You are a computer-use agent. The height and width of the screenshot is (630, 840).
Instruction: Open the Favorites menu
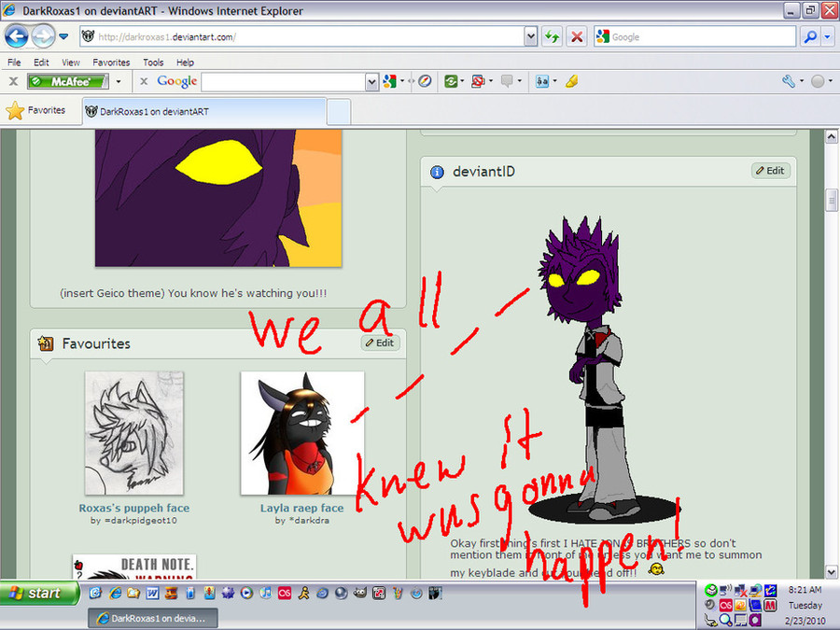(x=111, y=63)
